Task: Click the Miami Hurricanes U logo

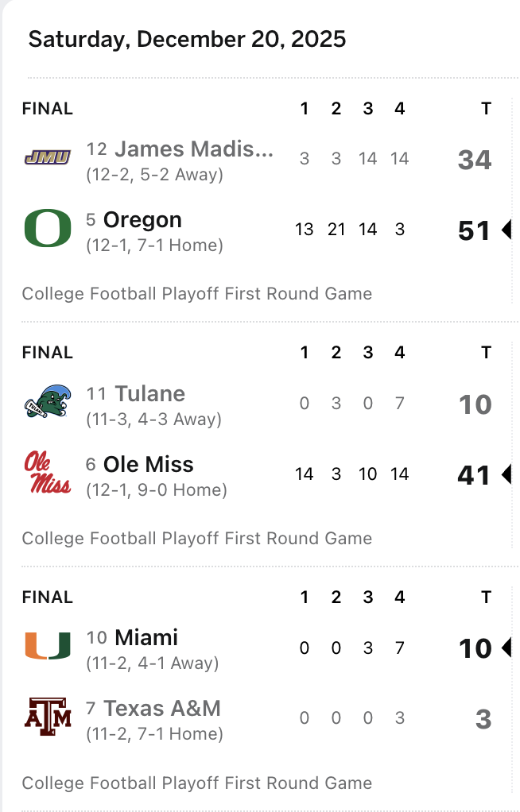Action: pos(48,646)
